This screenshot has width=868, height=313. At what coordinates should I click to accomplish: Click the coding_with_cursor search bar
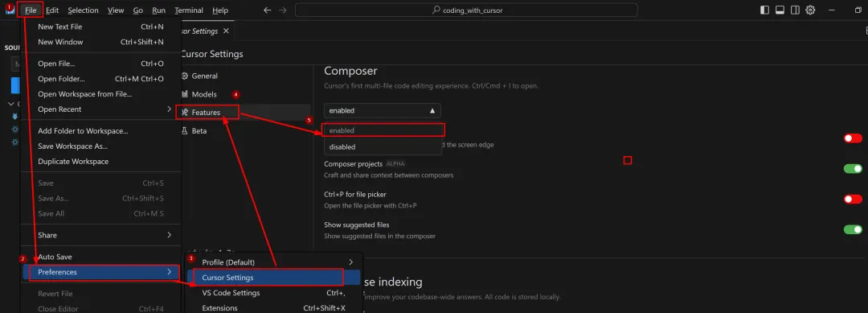(x=466, y=10)
